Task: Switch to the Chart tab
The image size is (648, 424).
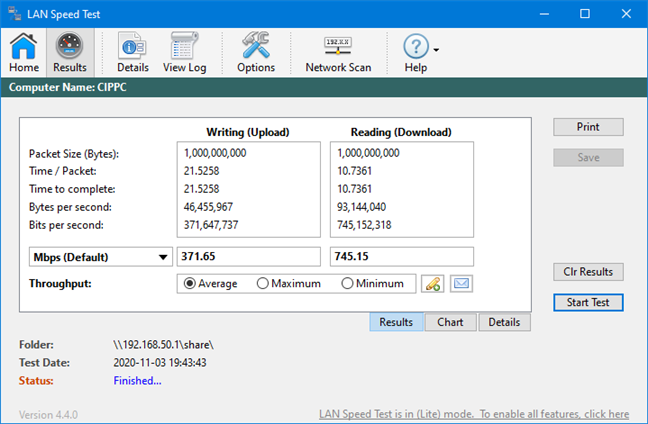Action: coord(450,322)
